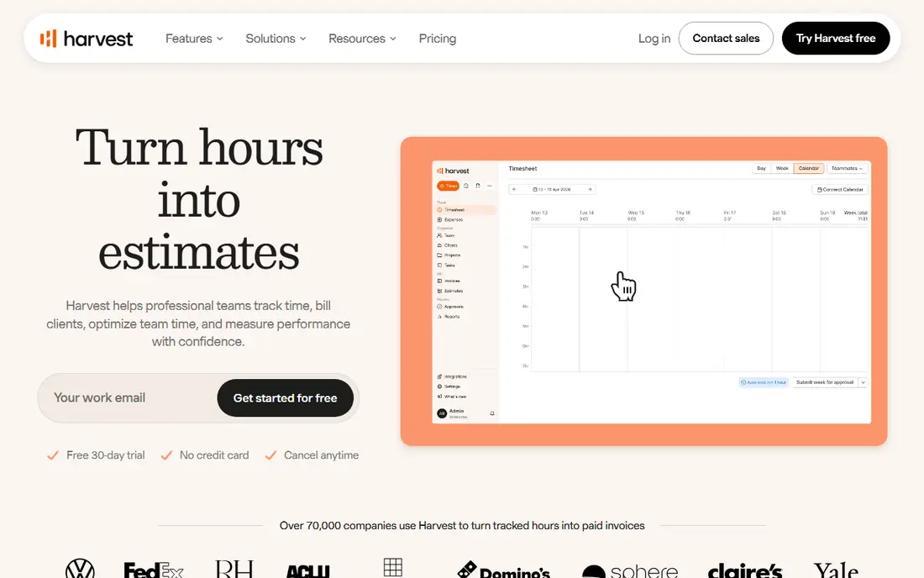The width and height of the screenshot is (924, 578).
Task: Click the notification bell in the preview
Action: 492,413
